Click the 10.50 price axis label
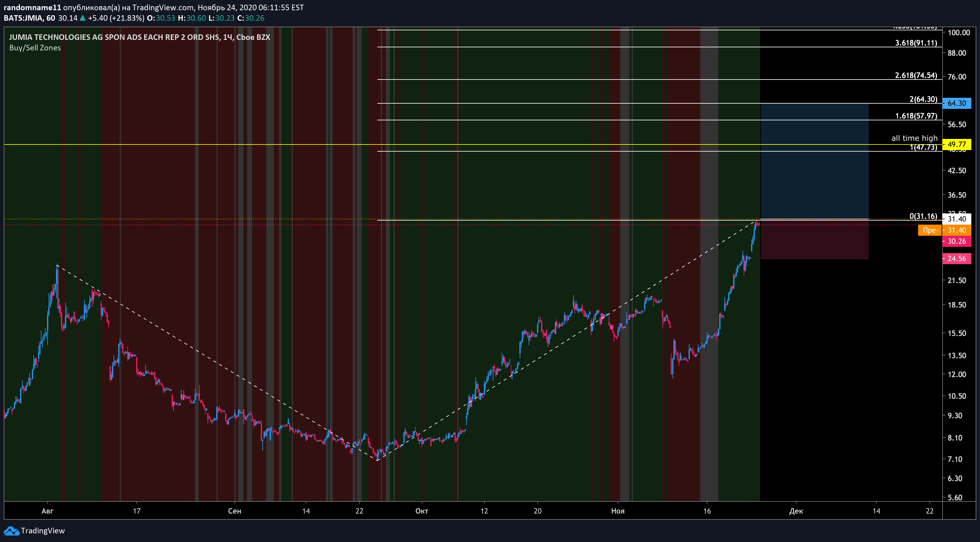Viewport: 980px width, 542px height. 957,396
